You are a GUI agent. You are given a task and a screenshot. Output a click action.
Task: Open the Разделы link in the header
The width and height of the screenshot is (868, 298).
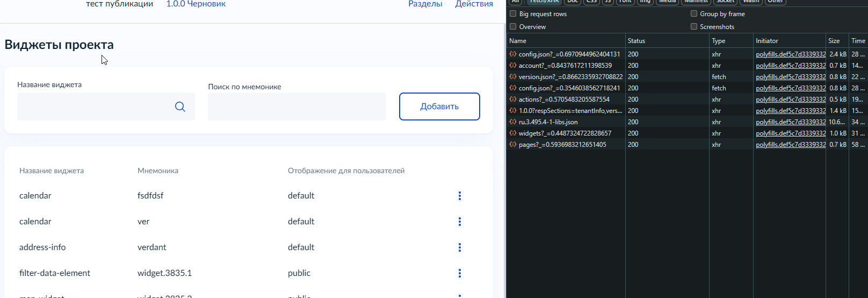click(425, 4)
